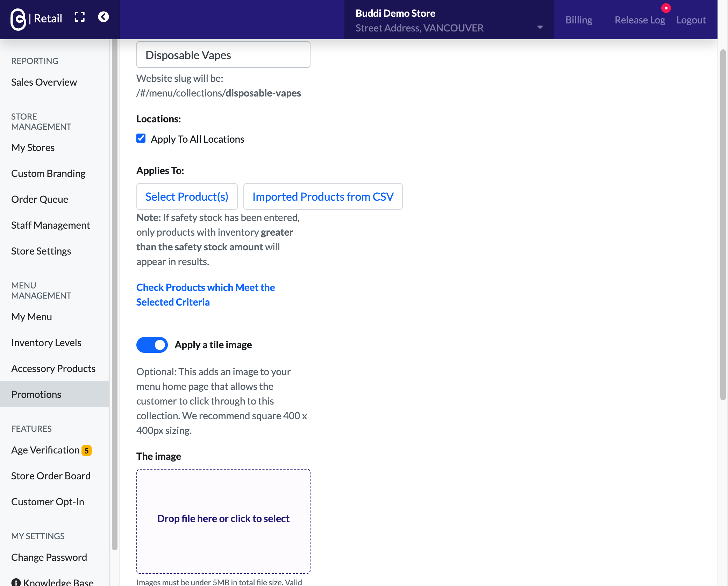Open the Billing link
728x586 pixels.
click(579, 20)
